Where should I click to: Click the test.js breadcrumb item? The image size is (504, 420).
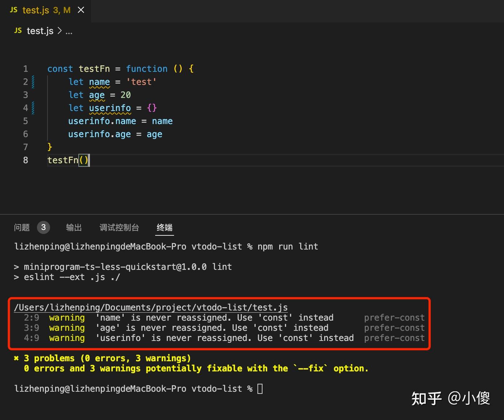[x=40, y=31]
